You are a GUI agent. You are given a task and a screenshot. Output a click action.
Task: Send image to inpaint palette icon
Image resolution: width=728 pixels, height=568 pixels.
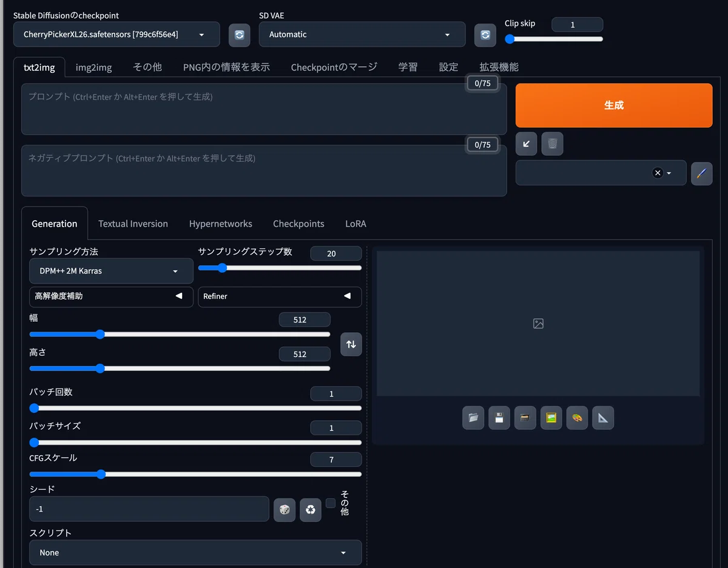click(x=577, y=418)
